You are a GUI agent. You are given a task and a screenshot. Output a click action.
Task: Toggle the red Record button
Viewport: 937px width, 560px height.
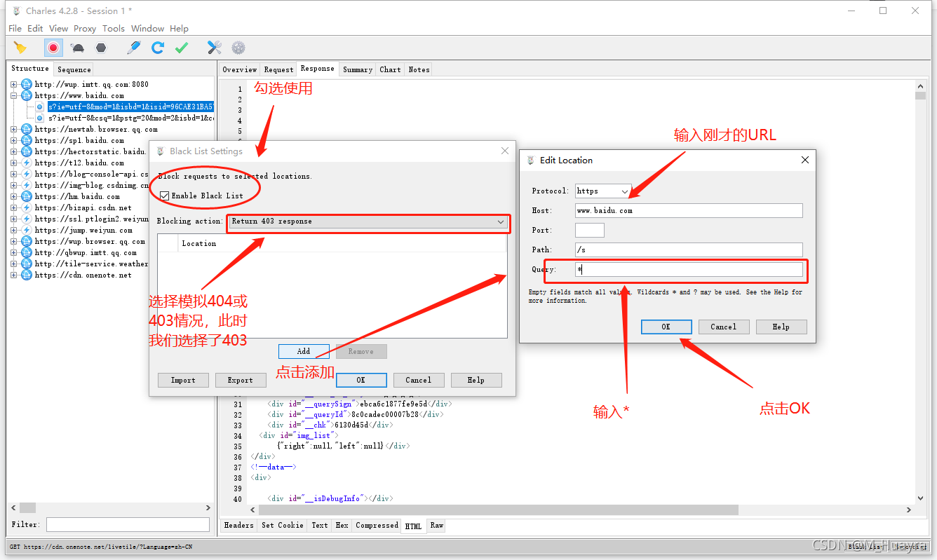point(53,48)
